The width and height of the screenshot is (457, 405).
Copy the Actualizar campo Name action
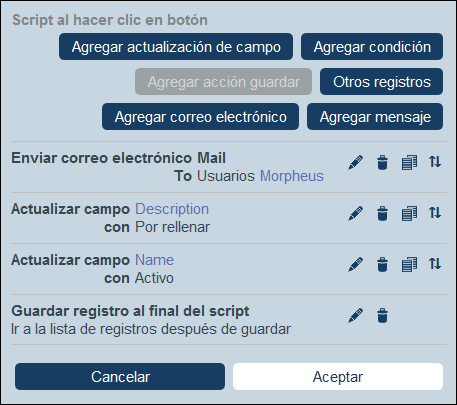(x=409, y=265)
